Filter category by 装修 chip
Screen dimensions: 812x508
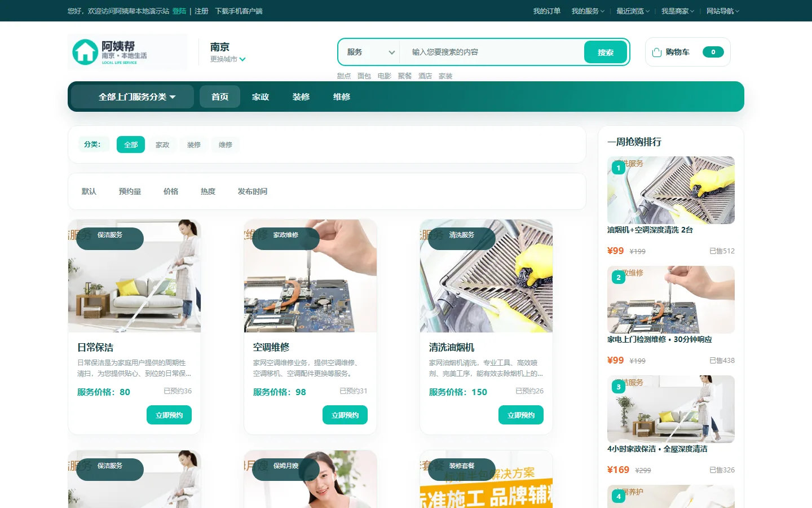click(194, 144)
